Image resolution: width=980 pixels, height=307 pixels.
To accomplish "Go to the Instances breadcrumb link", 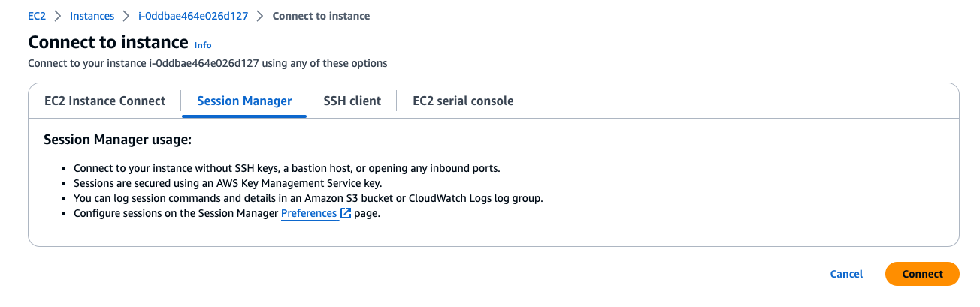I will pyautogui.click(x=92, y=16).
